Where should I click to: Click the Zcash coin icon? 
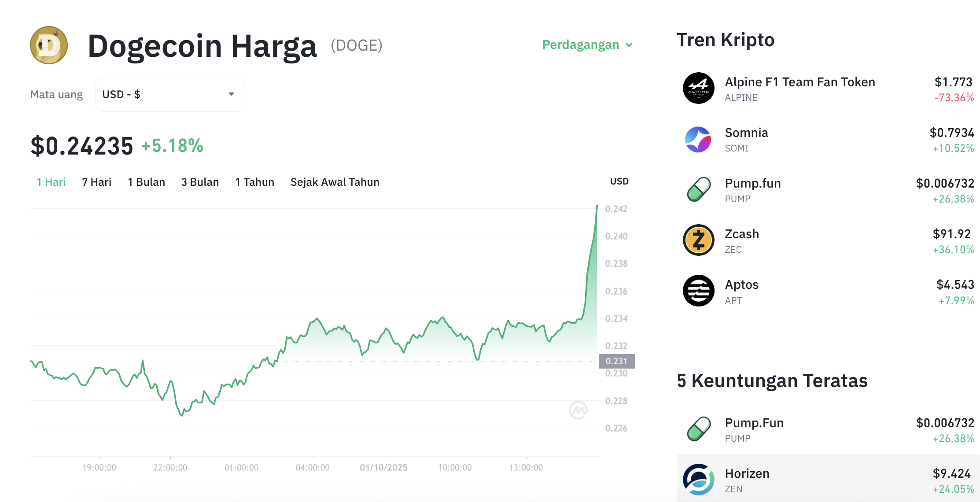(x=698, y=240)
